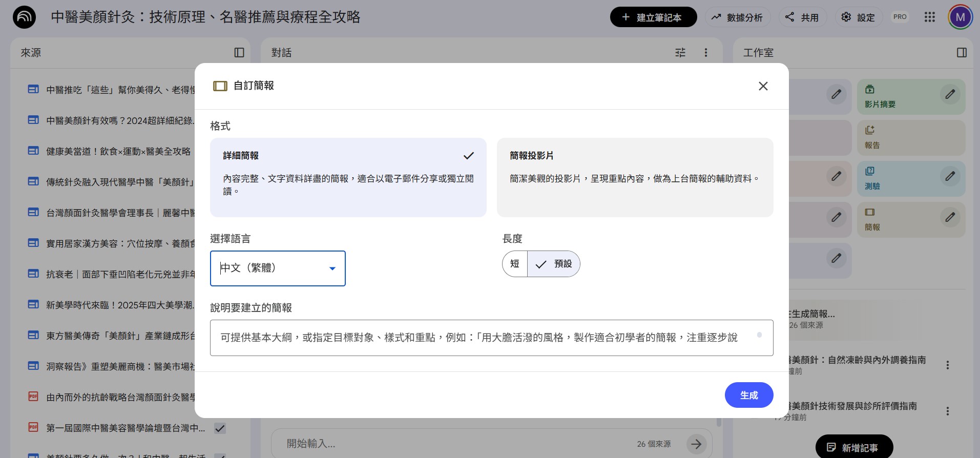Viewport: 980px width, 458px height.
Task: Open options for 自然凍齡與內外調養指南 note
Action: [947, 365]
